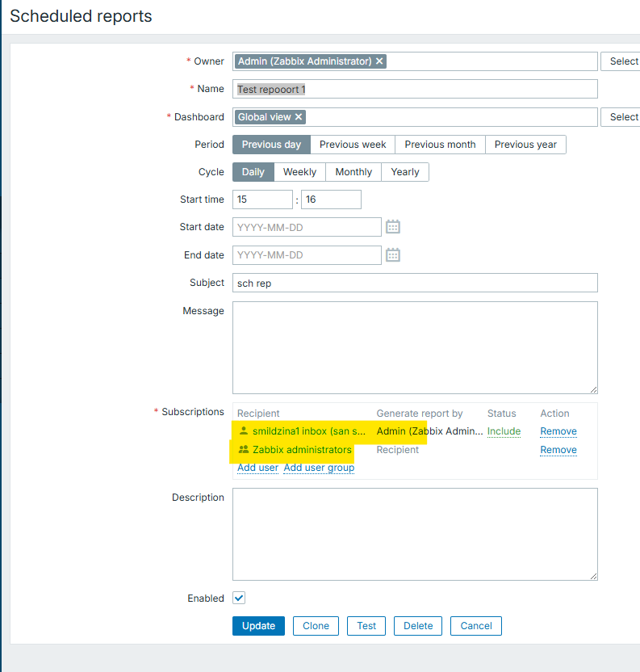Viewport: 640px width, 672px height.
Task: Remove Zabbix administrators subscription
Action: tap(558, 450)
